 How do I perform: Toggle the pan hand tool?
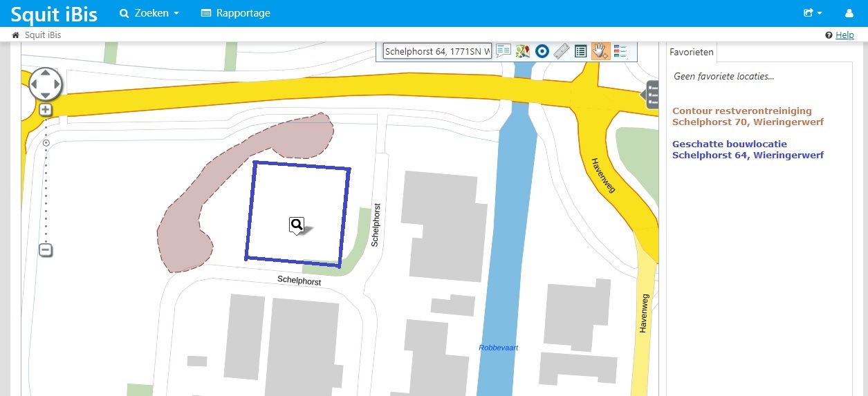600,51
